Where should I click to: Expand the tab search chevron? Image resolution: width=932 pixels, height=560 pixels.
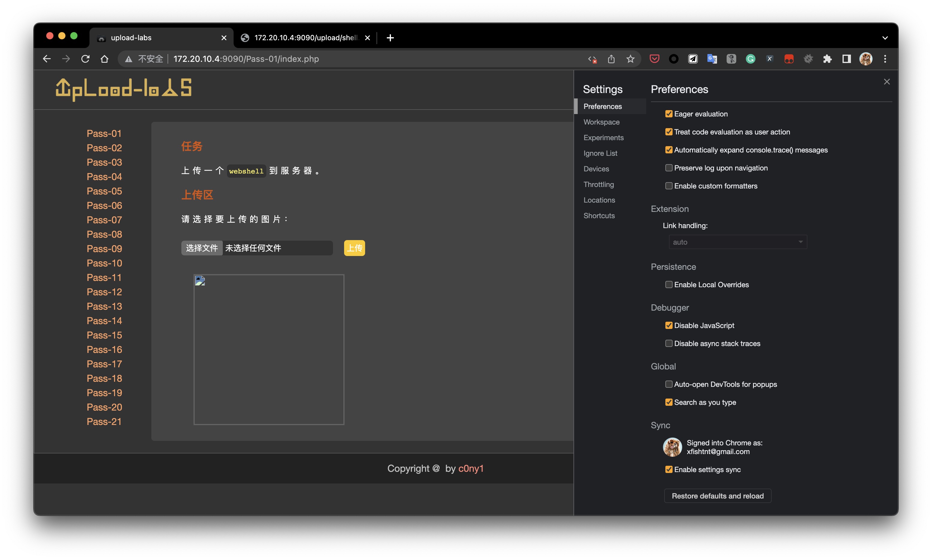pos(885,38)
